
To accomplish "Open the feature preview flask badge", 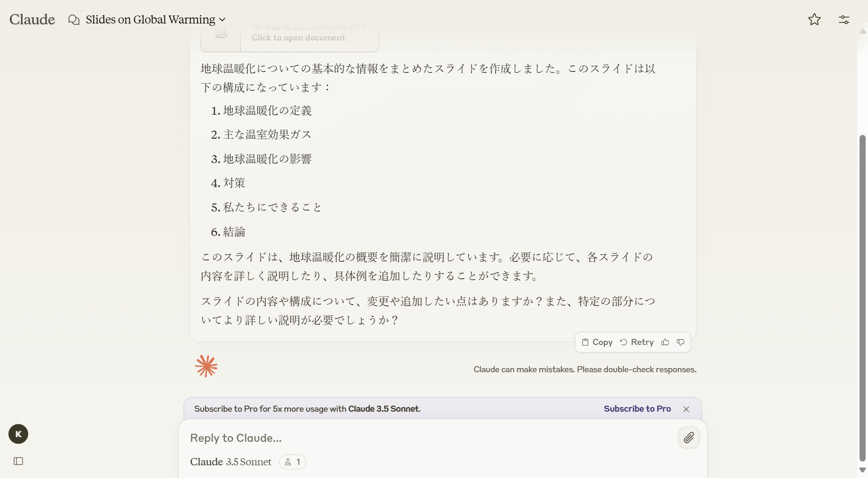I will 293,462.
